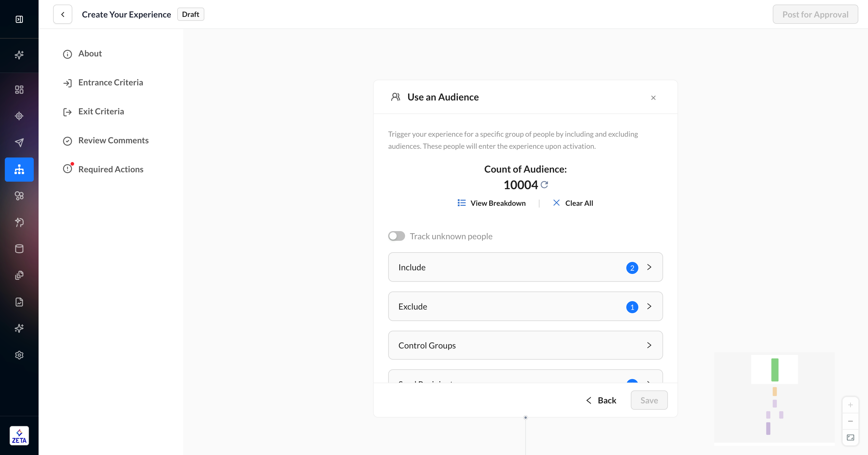Image resolution: width=868 pixels, height=455 pixels.
Task: Click the target crosshair sidebar icon
Action: click(x=19, y=116)
